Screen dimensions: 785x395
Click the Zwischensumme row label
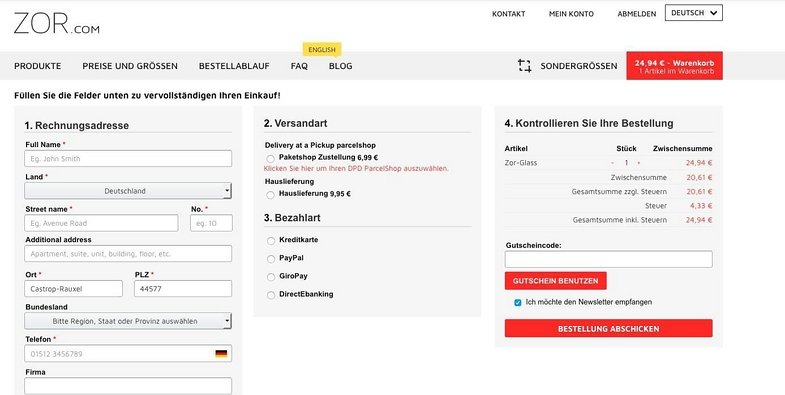pyautogui.click(x=638, y=177)
